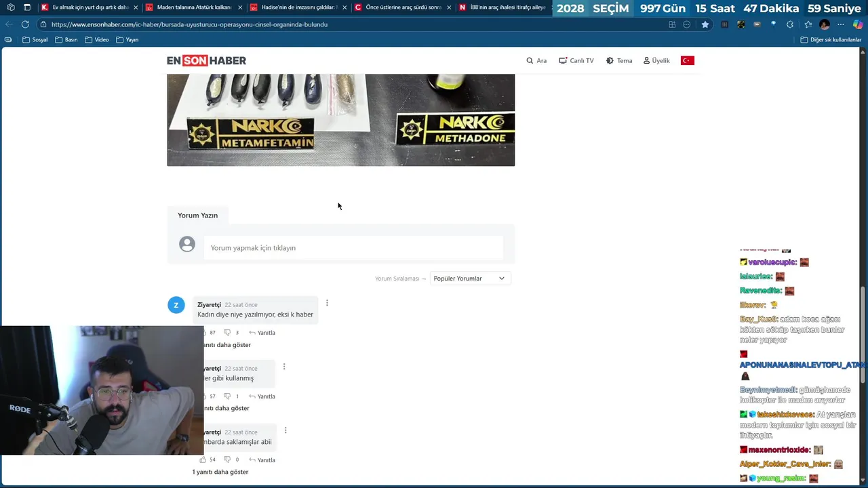Open the browser settings three-dot menu

point(841,24)
